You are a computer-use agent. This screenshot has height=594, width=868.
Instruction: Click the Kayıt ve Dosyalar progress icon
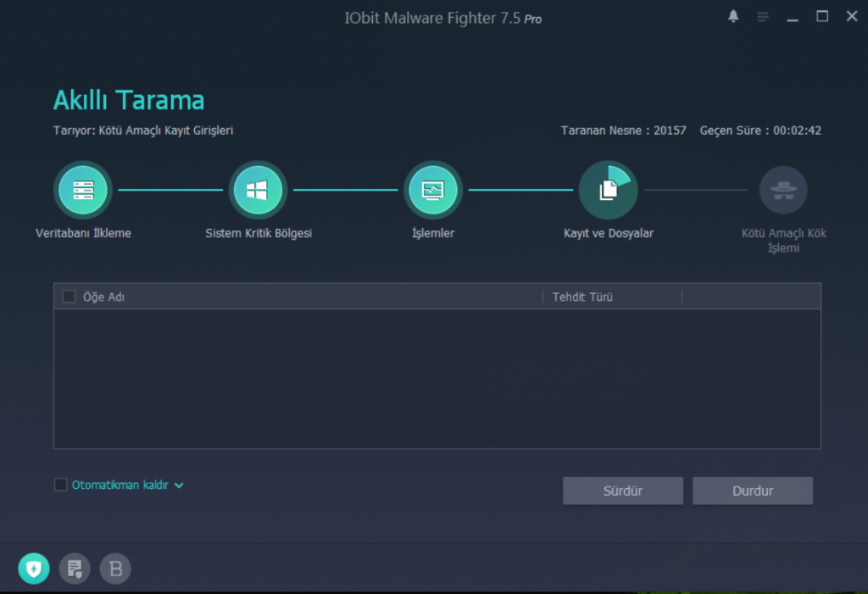click(x=609, y=190)
